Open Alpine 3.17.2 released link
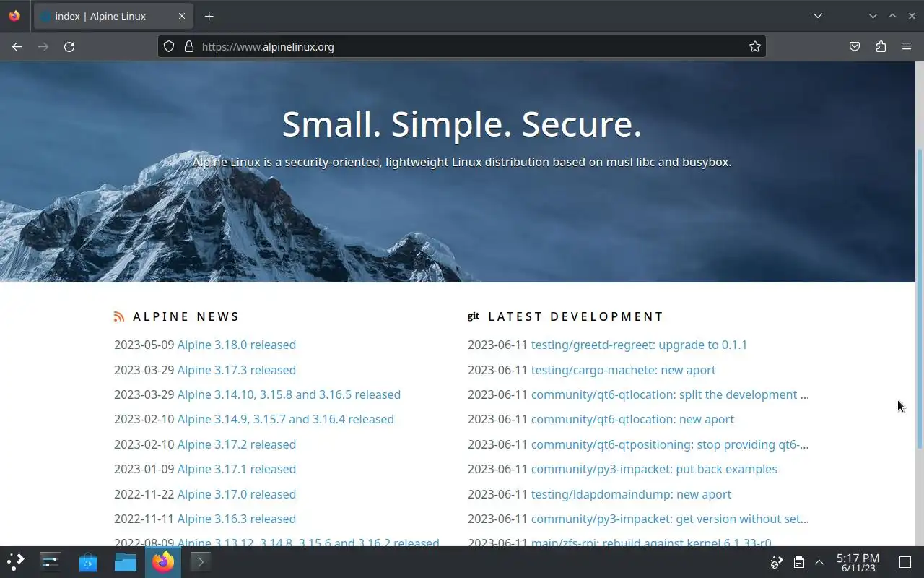Viewport: 924px width, 578px height. [x=237, y=444]
